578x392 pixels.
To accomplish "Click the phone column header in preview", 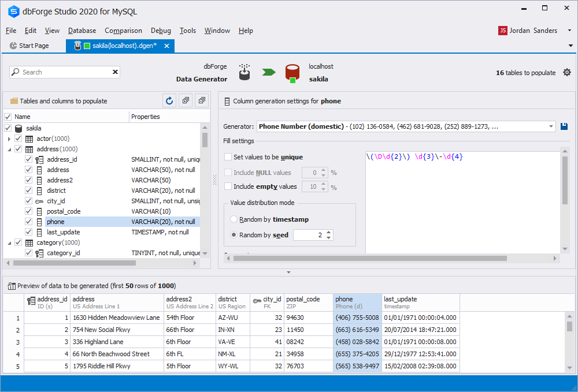I will (357, 302).
